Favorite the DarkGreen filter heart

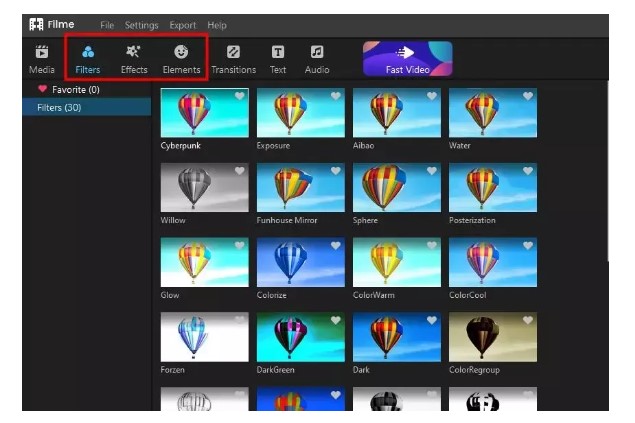[x=336, y=320]
